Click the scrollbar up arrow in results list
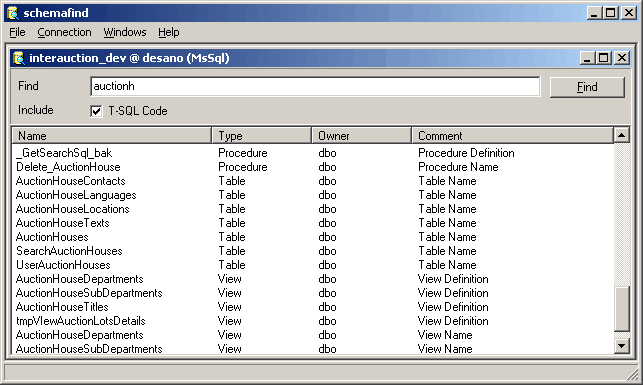The height and width of the screenshot is (385, 643). (x=621, y=135)
